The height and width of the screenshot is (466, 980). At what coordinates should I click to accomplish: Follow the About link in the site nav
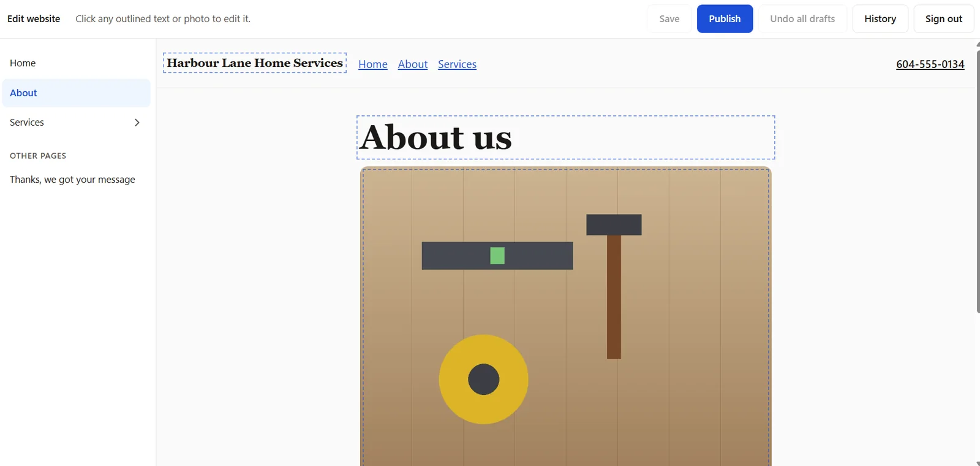tap(413, 64)
